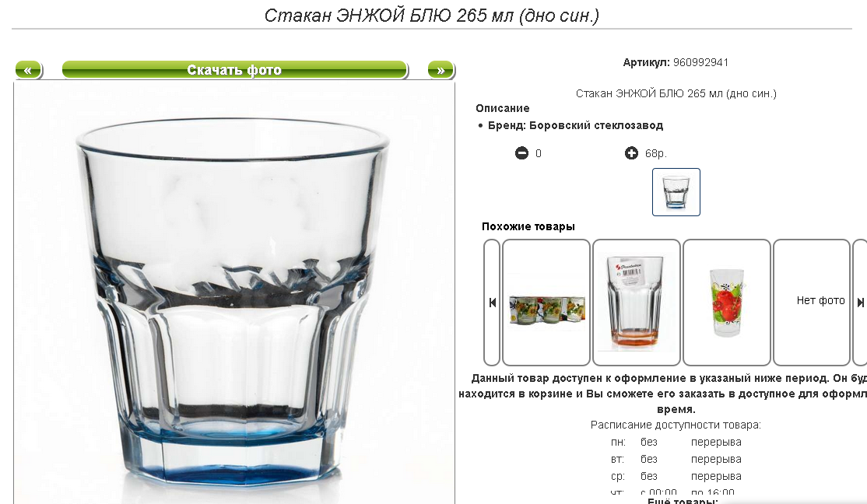Click the carousel scroll-left arrow

[x=492, y=303]
